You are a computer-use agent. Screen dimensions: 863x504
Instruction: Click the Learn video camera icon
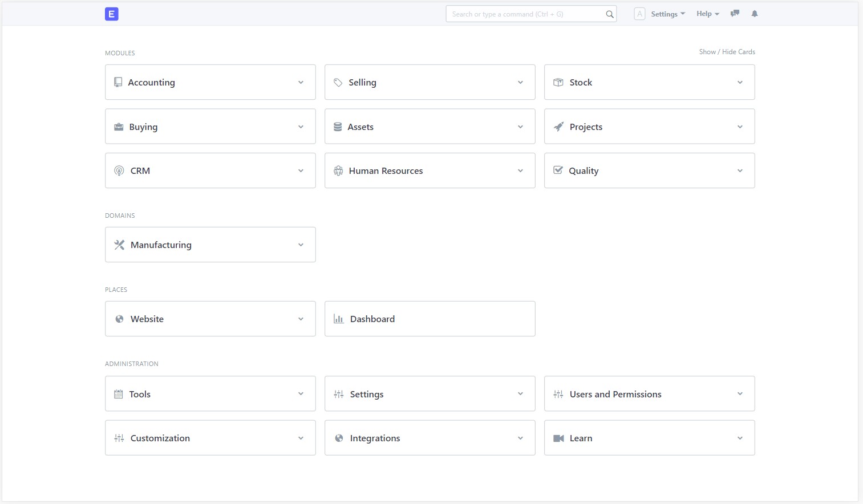click(558, 438)
